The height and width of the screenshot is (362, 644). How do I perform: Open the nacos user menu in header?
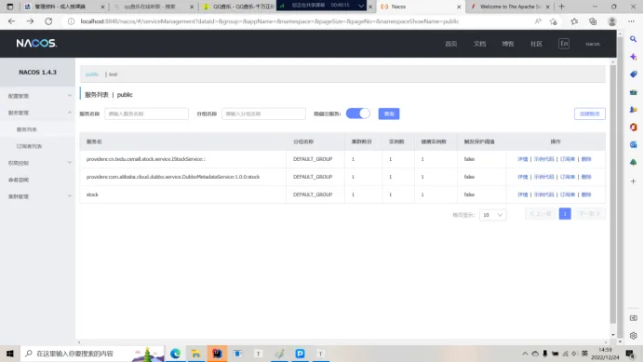pos(593,44)
